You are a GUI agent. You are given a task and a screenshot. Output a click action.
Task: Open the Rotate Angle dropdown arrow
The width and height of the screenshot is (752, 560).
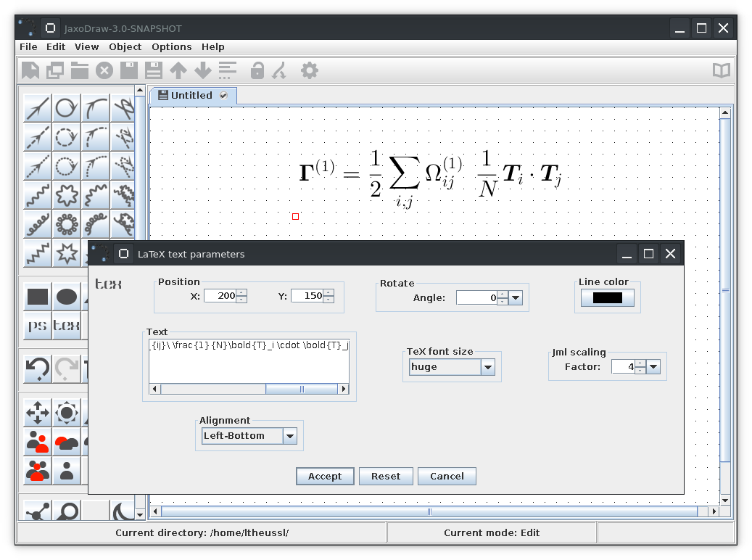pyautogui.click(x=516, y=297)
